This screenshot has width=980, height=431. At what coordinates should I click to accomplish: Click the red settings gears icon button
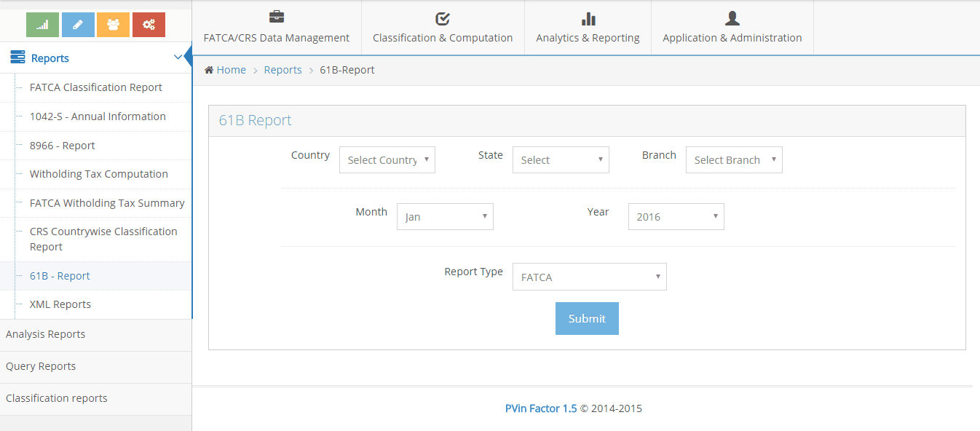(x=149, y=25)
